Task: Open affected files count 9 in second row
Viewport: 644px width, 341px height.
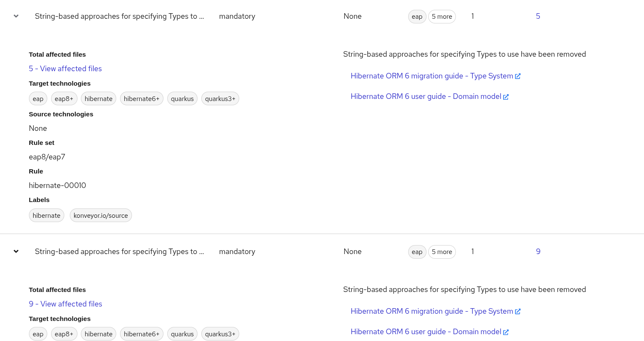Action: coord(538,251)
